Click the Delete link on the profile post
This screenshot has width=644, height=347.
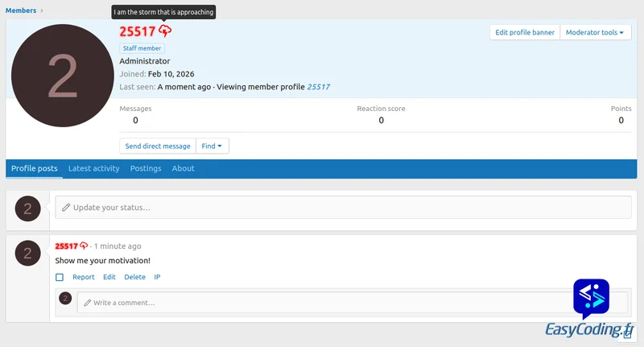pyautogui.click(x=134, y=277)
